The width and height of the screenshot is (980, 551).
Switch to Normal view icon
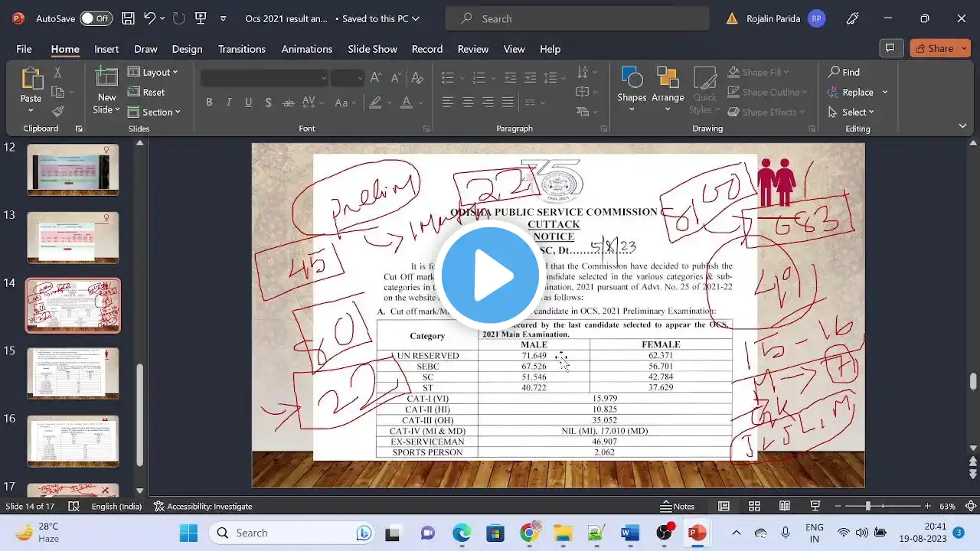[x=724, y=507]
